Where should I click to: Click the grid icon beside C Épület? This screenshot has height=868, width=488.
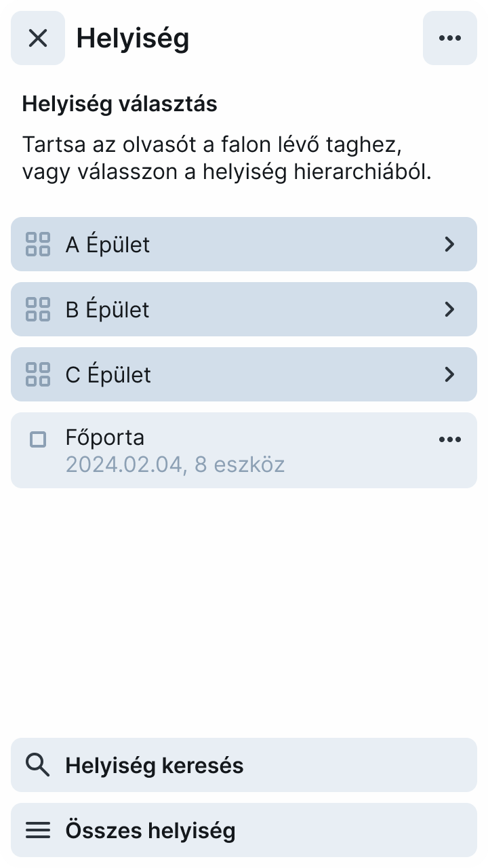tap(38, 374)
